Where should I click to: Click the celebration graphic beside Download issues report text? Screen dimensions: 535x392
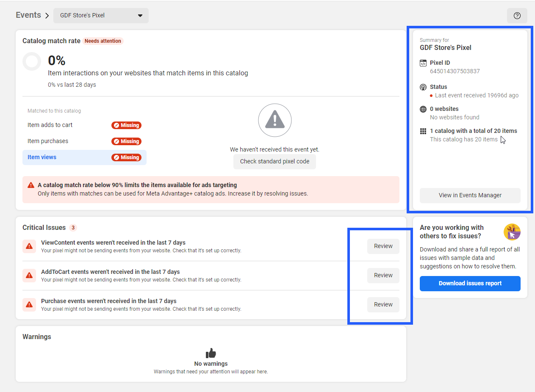coord(512,232)
